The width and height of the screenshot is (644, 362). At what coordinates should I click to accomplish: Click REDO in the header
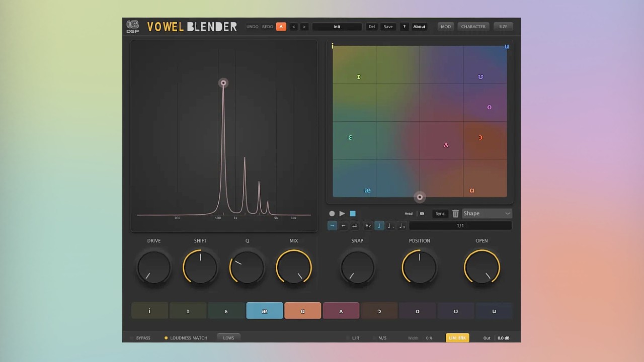[x=268, y=27]
